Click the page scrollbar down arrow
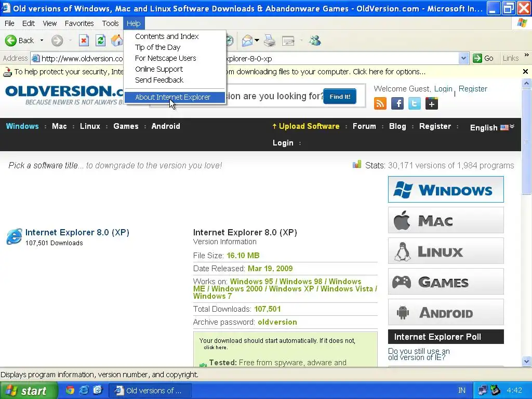 (x=526, y=362)
